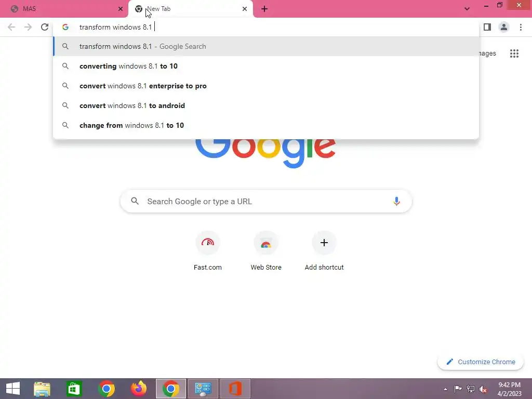Show hidden tray icons arrow

[x=445, y=389]
